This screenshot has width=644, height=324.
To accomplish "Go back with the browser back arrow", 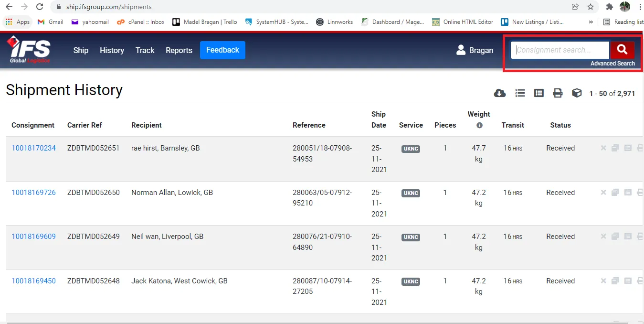I will point(9,7).
